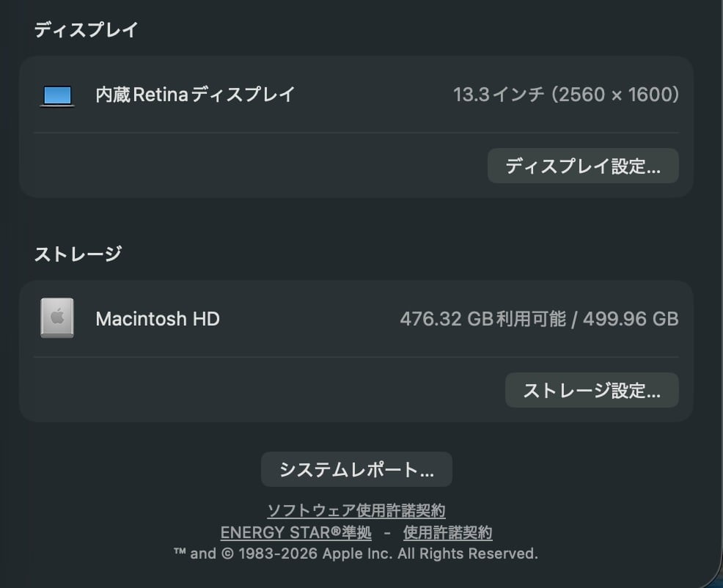Open ストレージ設定... button
Viewport: 723px width, 588px height.
(x=592, y=390)
